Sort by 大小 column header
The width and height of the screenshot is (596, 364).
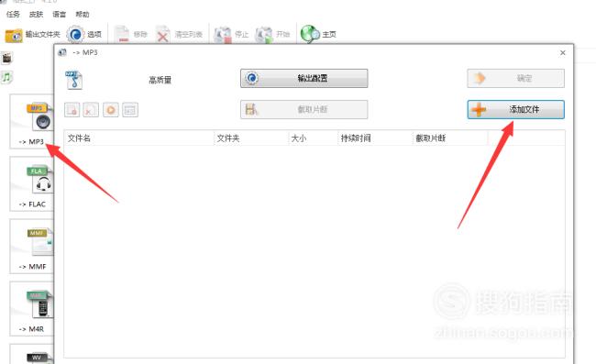click(313, 138)
